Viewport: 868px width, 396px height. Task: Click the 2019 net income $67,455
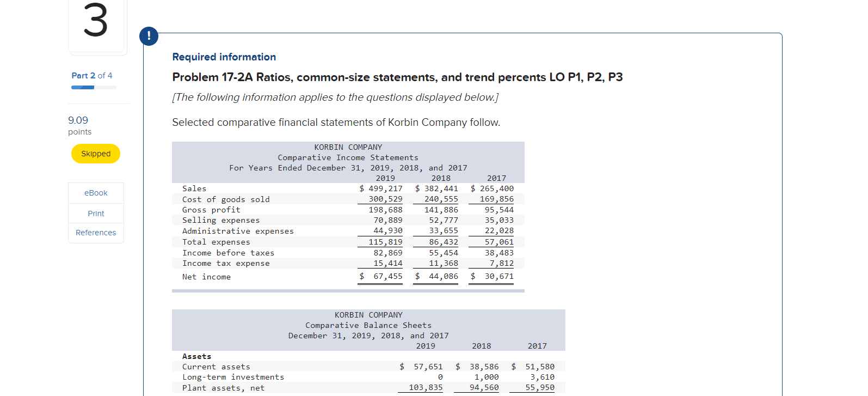tap(381, 276)
